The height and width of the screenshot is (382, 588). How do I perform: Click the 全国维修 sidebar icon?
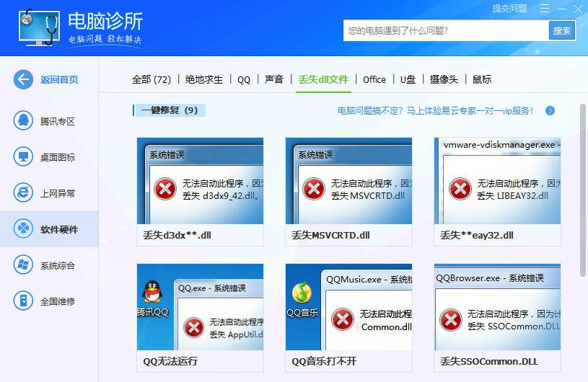(23, 301)
